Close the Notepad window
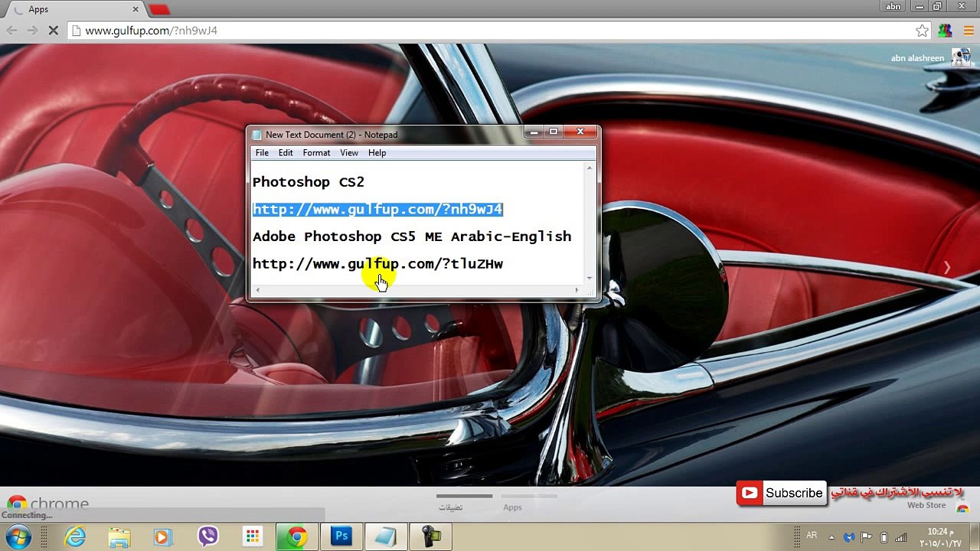Screen dimensions: 980x551 point(580,132)
